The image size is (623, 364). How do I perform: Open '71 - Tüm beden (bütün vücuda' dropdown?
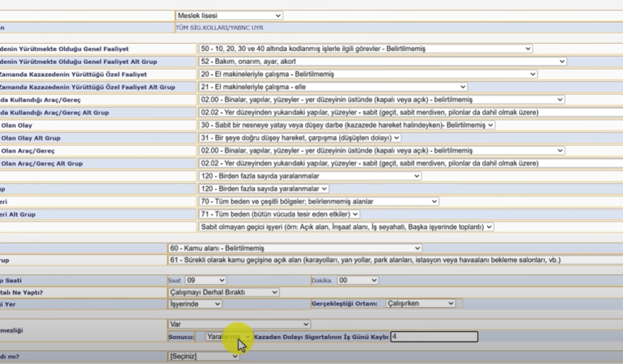click(x=279, y=214)
